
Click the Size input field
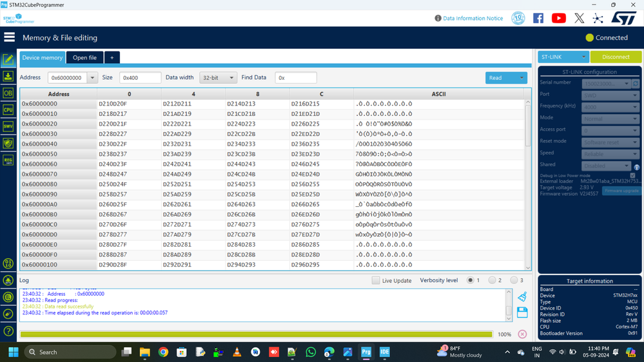tap(140, 77)
